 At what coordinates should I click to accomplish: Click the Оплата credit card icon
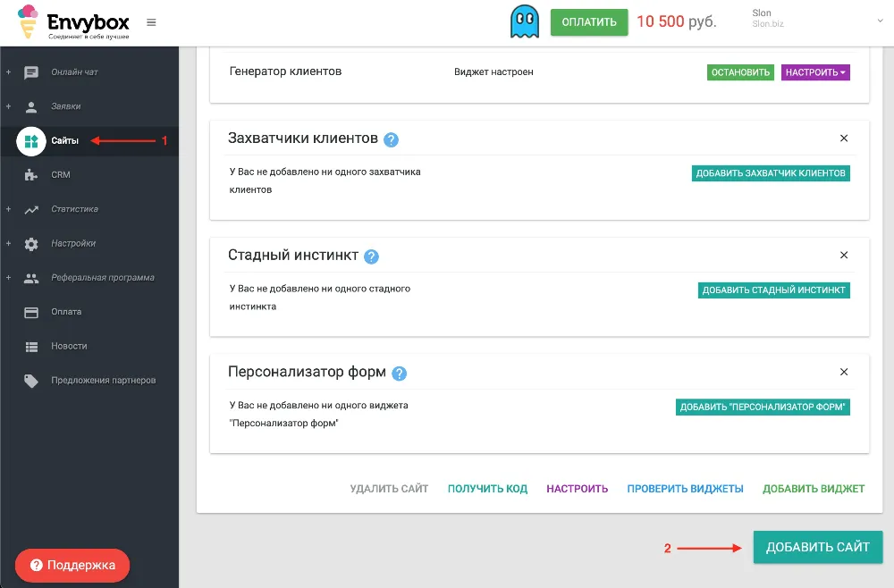coord(31,312)
